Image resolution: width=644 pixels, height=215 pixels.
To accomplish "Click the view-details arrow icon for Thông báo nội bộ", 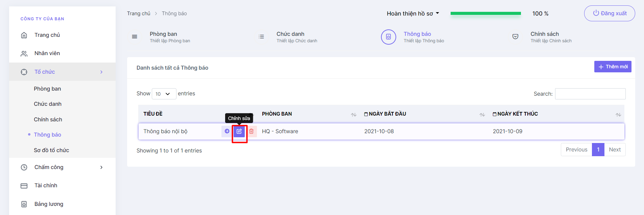I will 227,131.
